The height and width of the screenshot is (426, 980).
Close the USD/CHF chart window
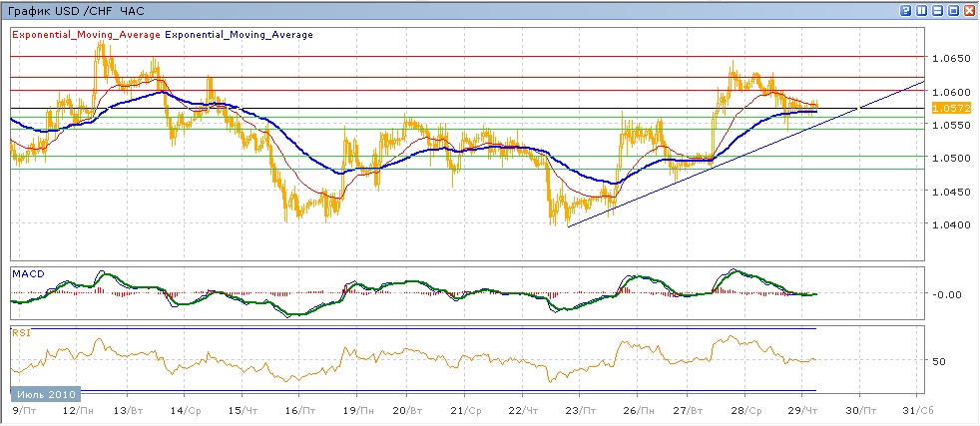coord(969,10)
